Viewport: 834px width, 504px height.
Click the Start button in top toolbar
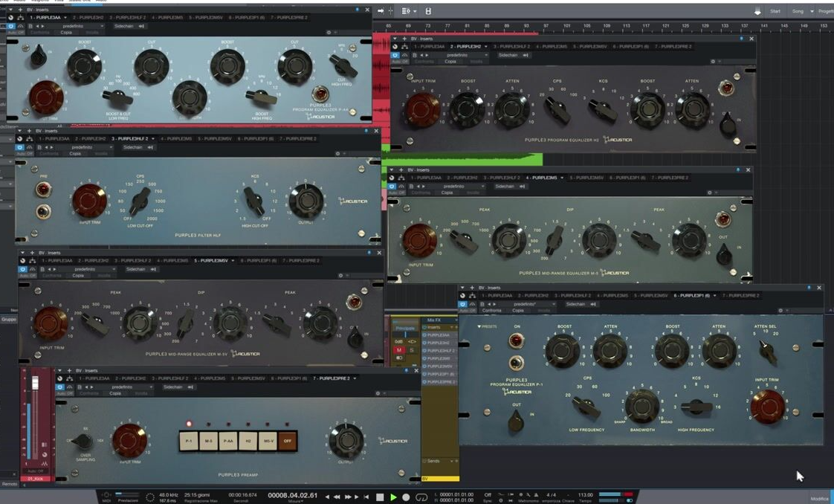(775, 11)
